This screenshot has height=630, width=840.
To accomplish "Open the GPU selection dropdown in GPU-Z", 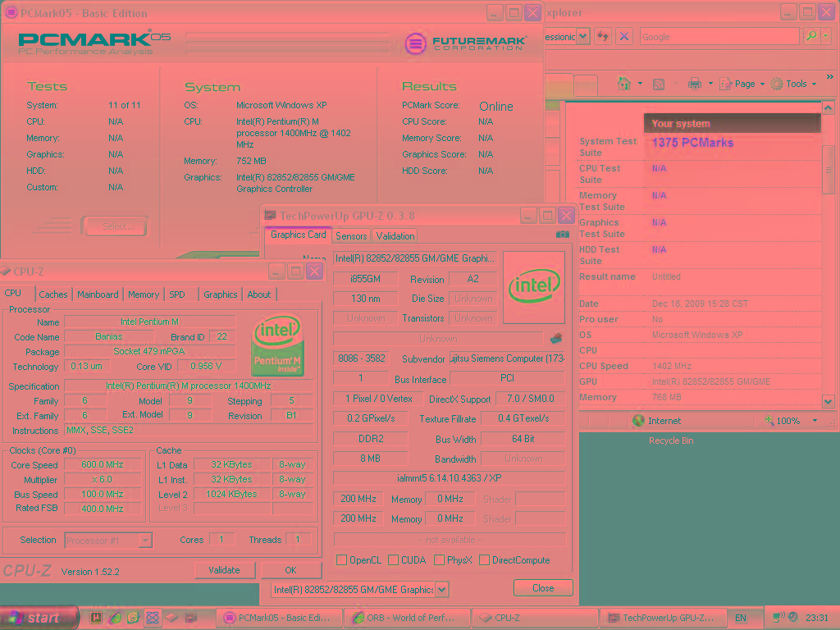I will tap(442, 590).
